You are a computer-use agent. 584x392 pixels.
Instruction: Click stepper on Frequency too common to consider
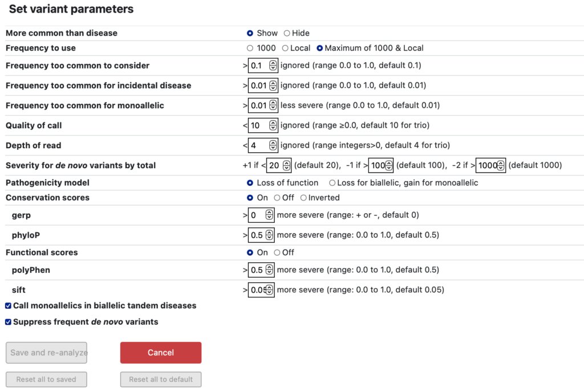click(x=273, y=66)
